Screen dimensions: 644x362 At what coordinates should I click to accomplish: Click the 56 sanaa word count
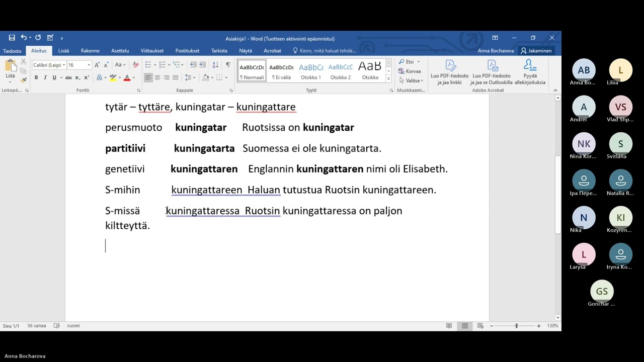[x=37, y=326]
